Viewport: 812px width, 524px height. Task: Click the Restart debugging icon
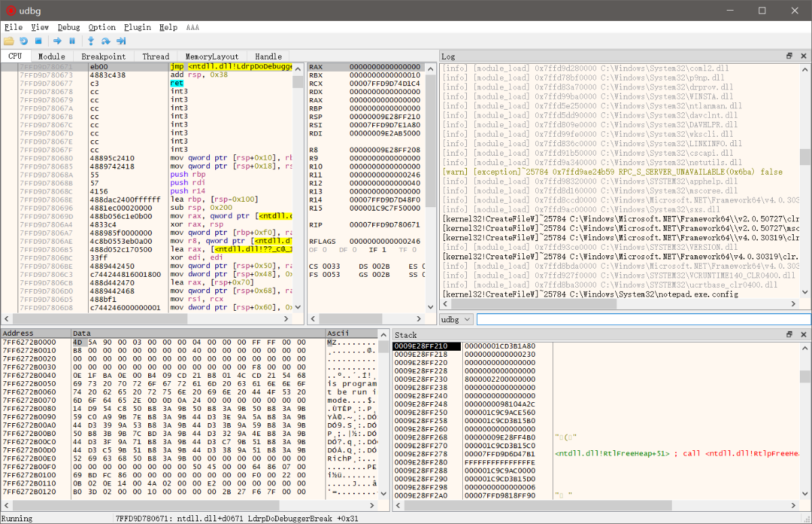point(24,41)
